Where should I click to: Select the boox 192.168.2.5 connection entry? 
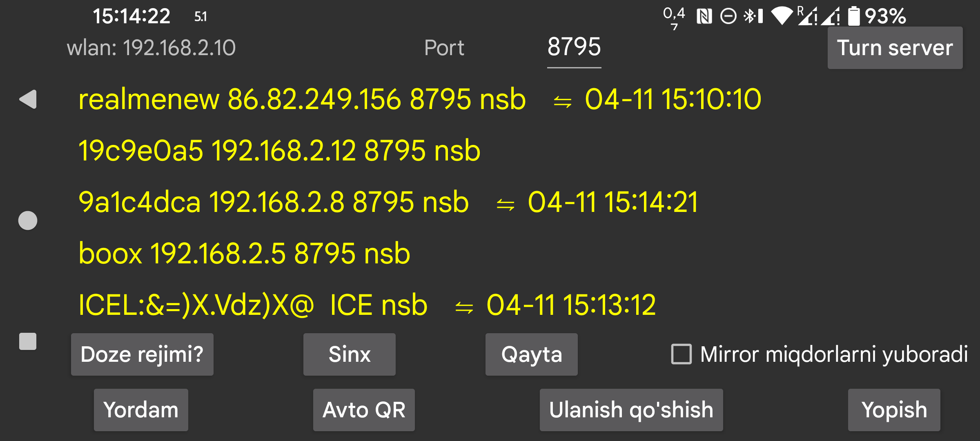point(244,254)
